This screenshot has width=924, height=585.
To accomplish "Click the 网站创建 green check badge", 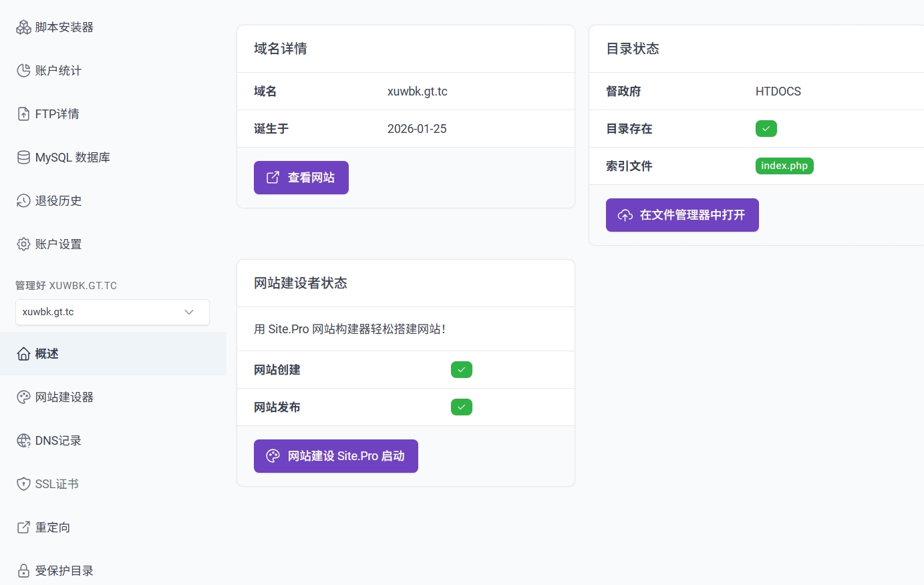I will click(x=461, y=369).
